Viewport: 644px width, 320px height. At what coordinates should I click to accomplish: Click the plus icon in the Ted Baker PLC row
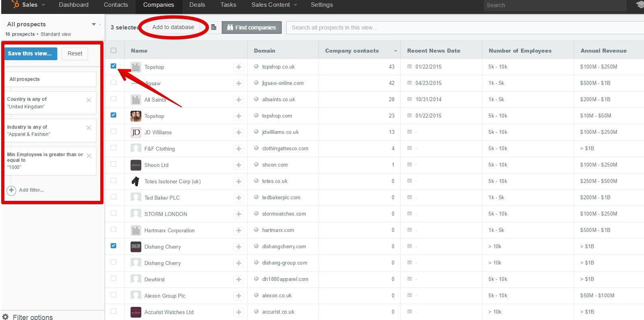coord(239,198)
